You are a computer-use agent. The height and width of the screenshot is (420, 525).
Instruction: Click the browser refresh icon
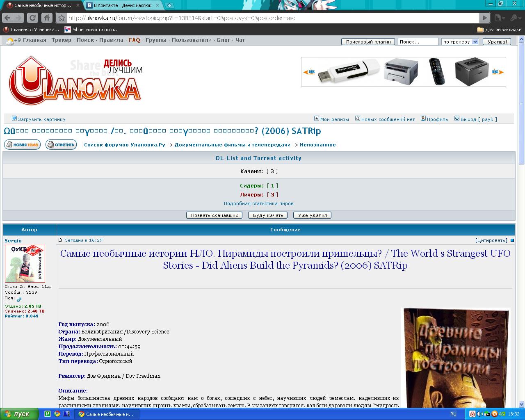[x=32, y=18]
